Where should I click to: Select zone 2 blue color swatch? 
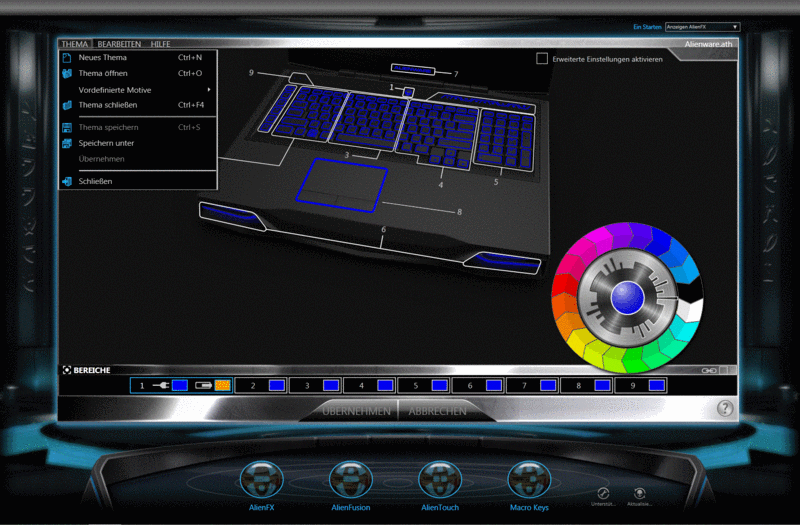coord(277,385)
